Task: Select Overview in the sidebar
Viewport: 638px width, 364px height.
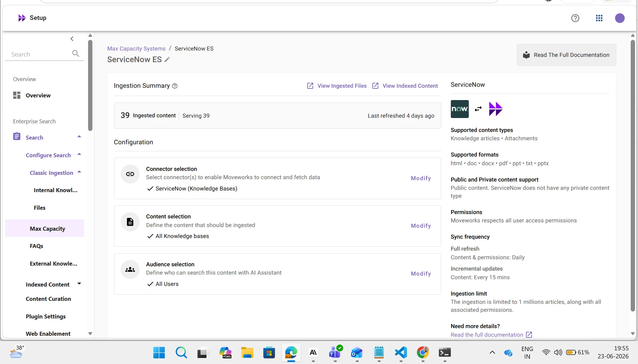Action: tap(38, 95)
